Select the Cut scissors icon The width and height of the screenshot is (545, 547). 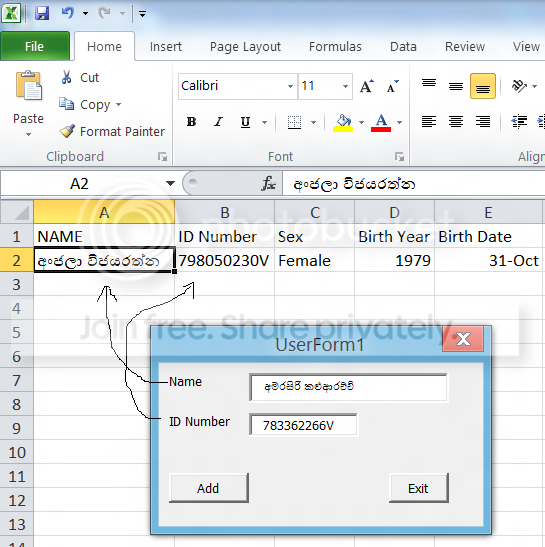(x=66, y=77)
